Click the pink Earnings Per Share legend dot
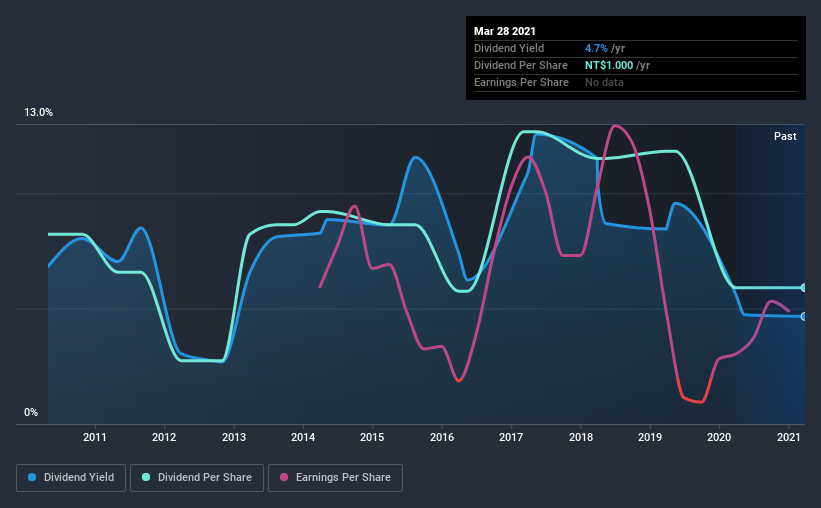 pyautogui.click(x=284, y=477)
